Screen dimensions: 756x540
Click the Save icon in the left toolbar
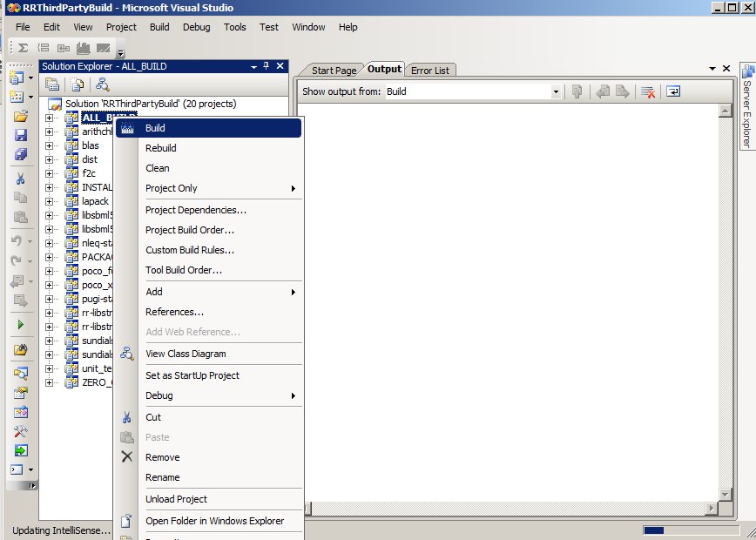(21, 135)
